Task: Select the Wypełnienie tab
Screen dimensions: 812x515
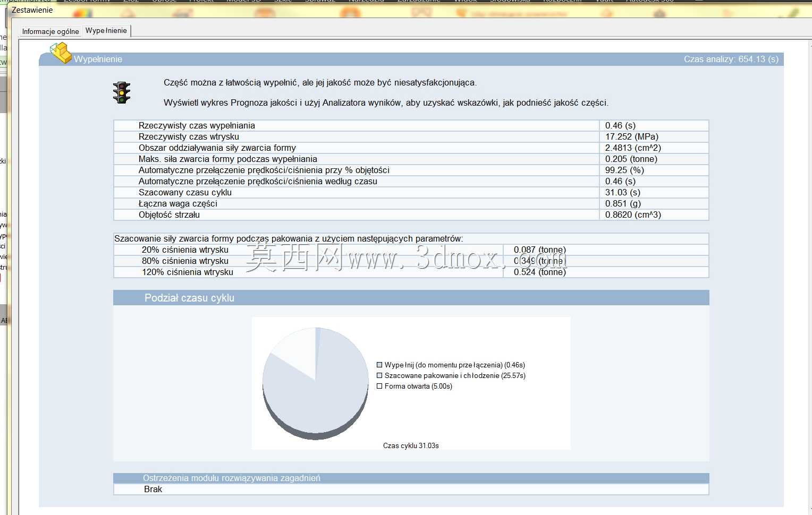Action: [106, 31]
